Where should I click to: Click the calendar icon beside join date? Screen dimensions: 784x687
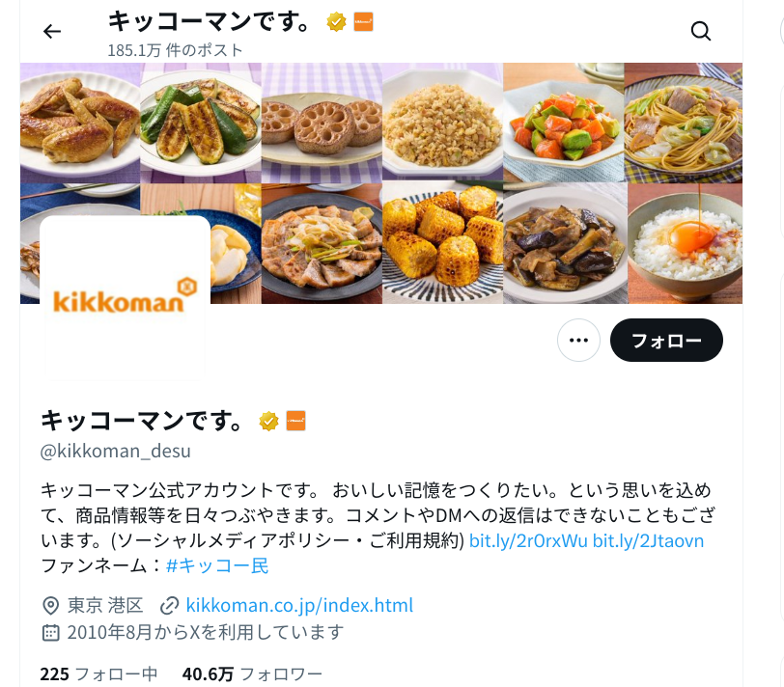[50, 633]
